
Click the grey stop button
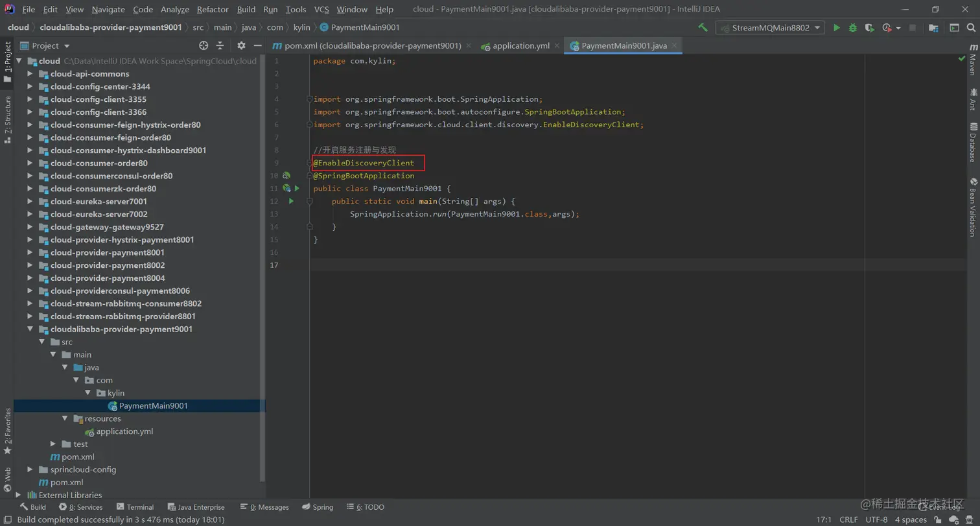click(x=913, y=28)
